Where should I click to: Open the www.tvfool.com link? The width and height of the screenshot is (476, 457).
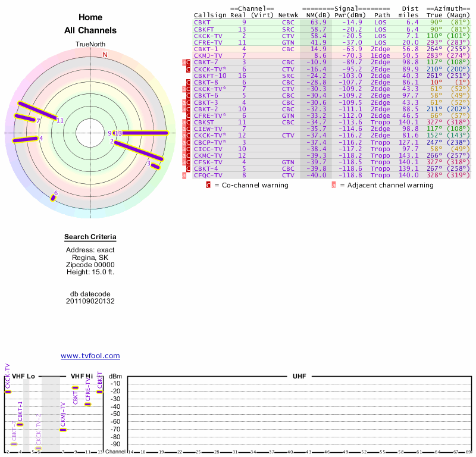[x=90, y=356]
